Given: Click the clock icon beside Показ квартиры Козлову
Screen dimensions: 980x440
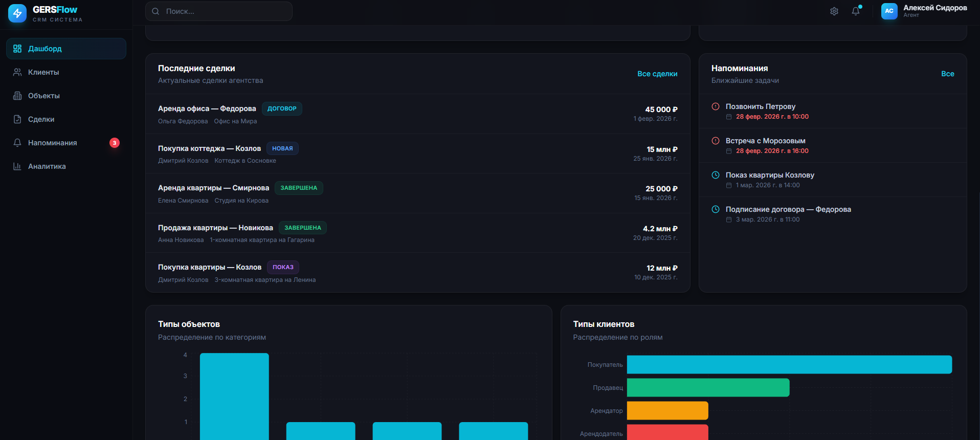Looking at the screenshot, I should (716, 175).
